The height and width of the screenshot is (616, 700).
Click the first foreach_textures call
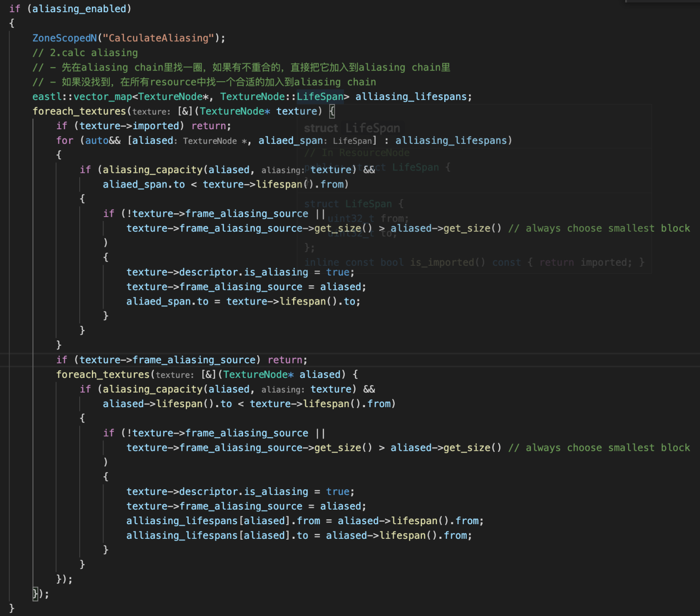[x=79, y=111]
